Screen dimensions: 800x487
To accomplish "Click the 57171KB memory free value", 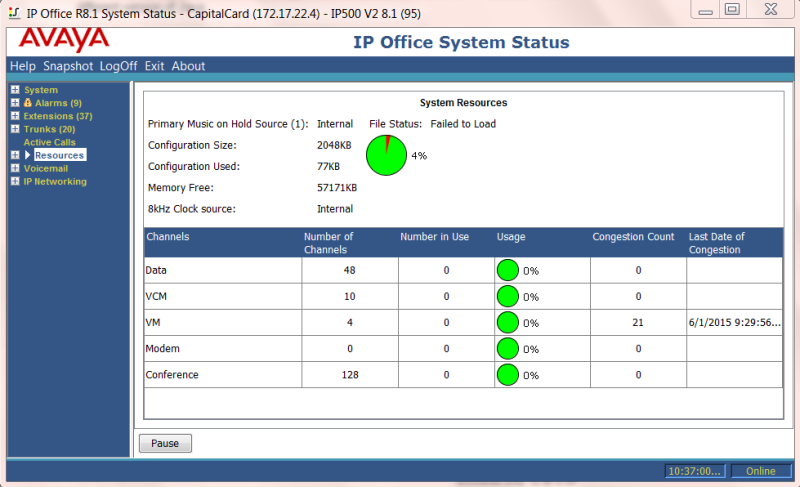I will (x=337, y=188).
